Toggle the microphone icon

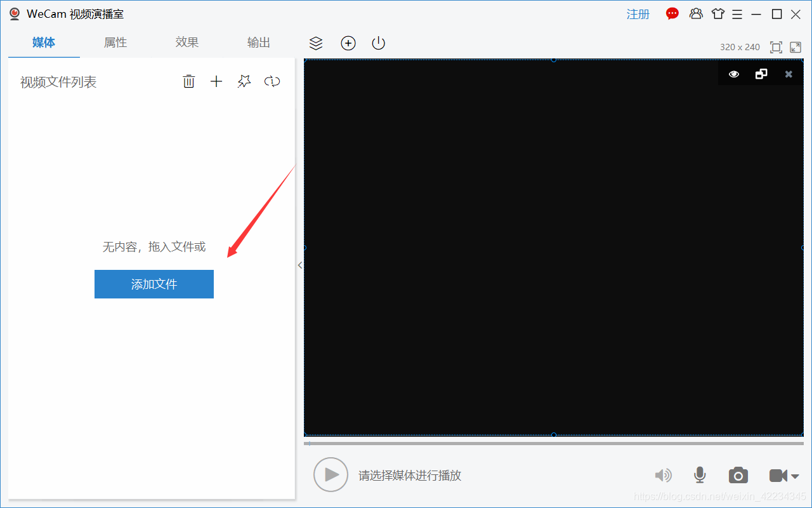pyautogui.click(x=700, y=475)
